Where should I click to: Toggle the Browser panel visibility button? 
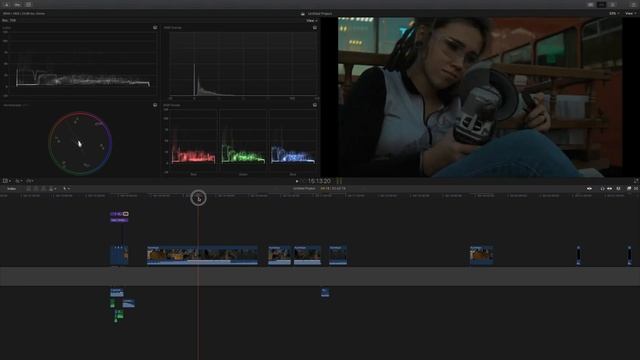[590, 4]
